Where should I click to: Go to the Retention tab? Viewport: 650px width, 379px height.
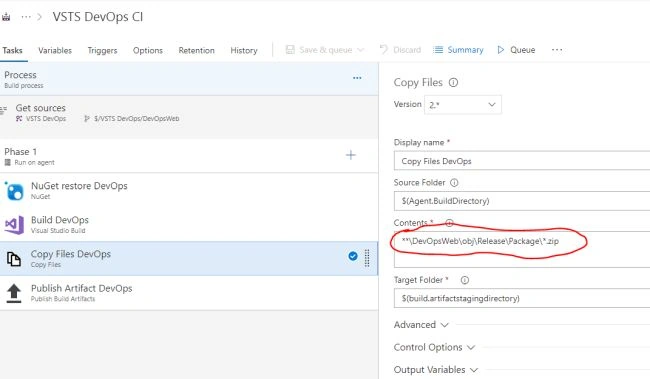click(196, 51)
